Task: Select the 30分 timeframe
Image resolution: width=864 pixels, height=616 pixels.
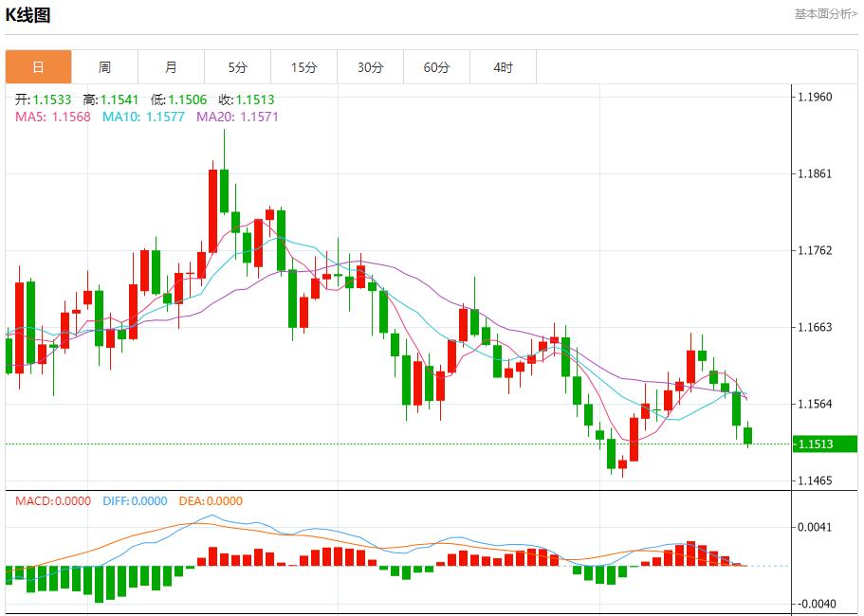Action: pos(370,67)
